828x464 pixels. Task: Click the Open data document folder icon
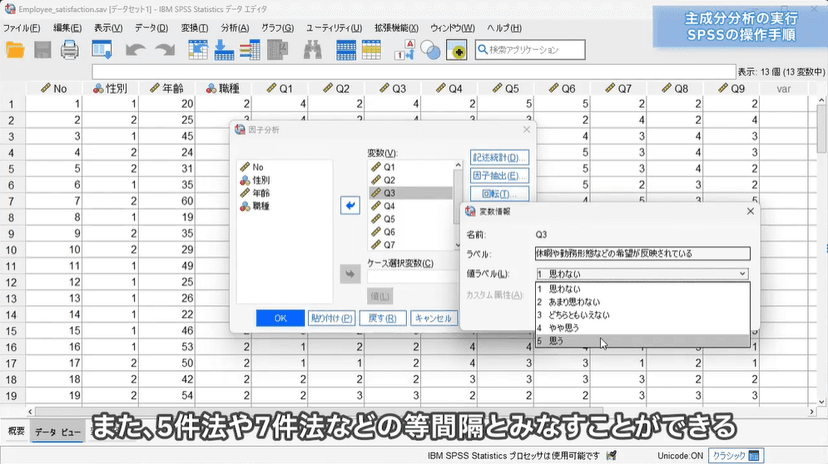[15, 49]
